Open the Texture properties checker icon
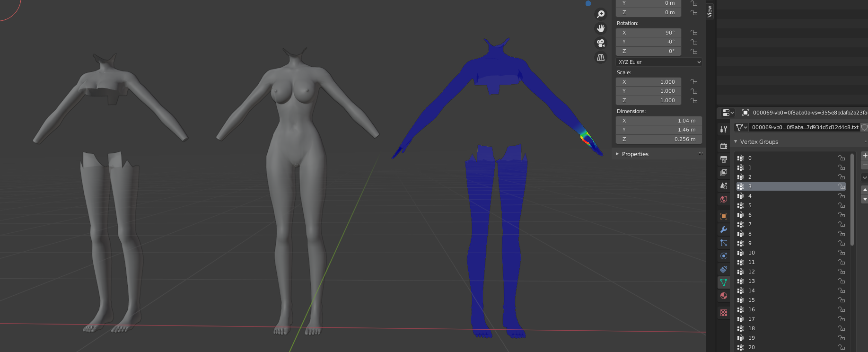Screen dimensions: 868x352 pos(724,313)
